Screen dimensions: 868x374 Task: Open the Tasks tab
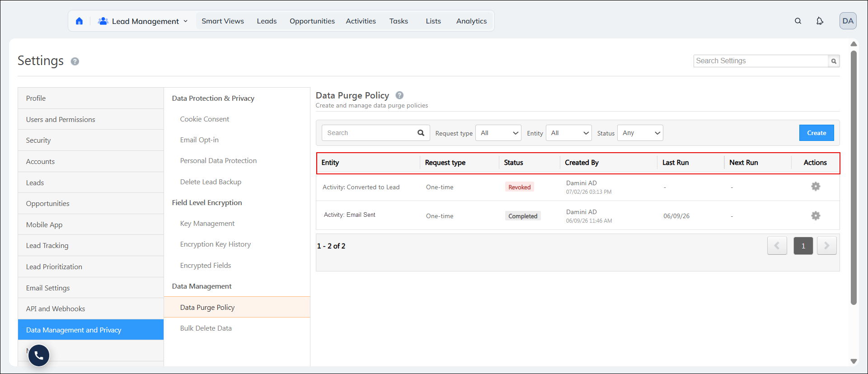(399, 21)
